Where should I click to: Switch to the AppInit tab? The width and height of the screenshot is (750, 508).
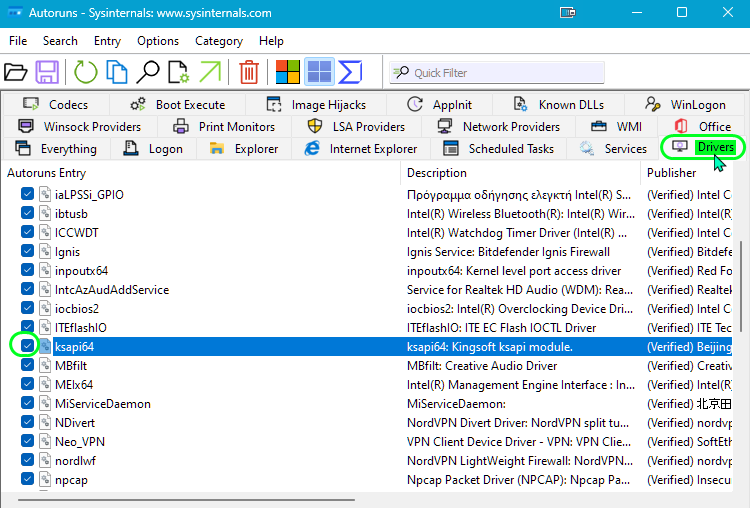439,104
